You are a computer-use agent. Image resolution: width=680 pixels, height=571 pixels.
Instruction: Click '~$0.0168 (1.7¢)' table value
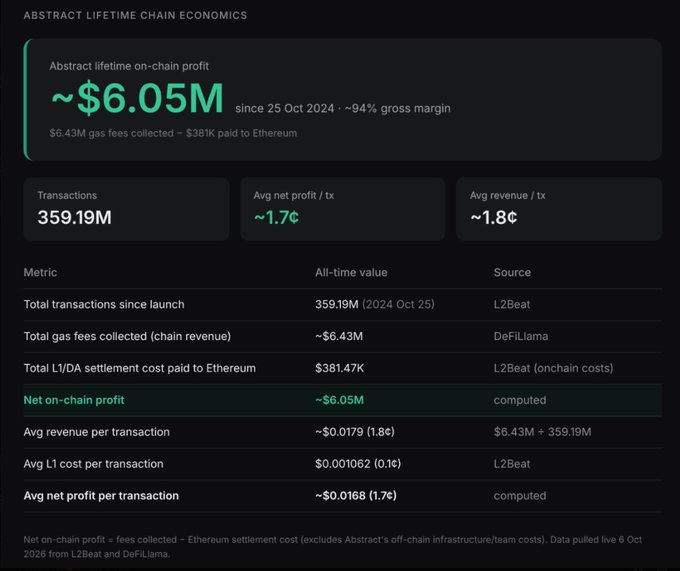(x=356, y=496)
